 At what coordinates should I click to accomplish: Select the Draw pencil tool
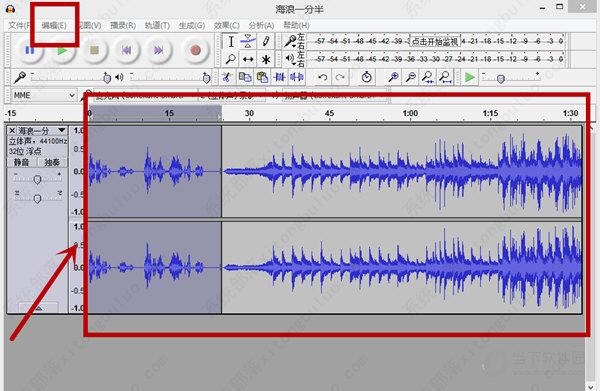coord(266,41)
